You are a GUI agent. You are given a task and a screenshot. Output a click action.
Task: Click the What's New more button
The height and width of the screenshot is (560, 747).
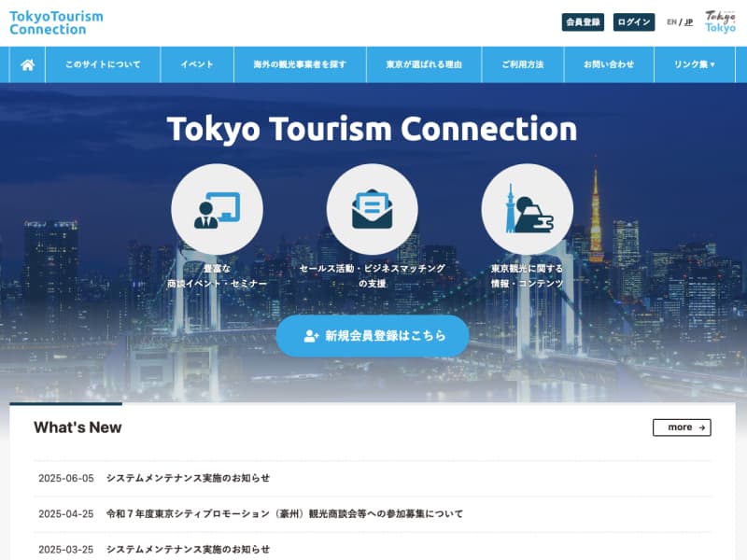pyautogui.click(x=682, y=427)
